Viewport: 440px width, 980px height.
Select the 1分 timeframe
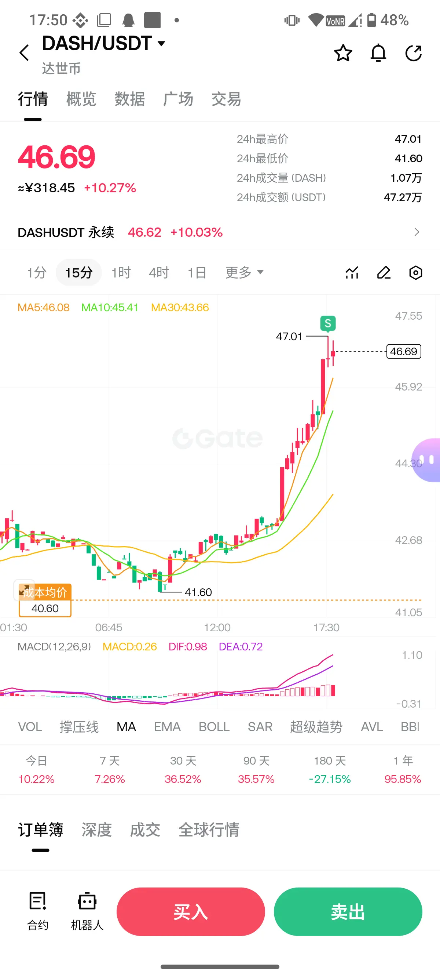coord(36,272)
